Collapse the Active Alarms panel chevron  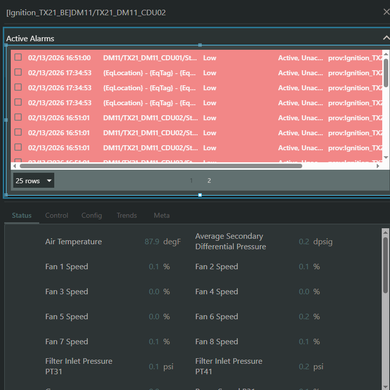pos(386,38)
